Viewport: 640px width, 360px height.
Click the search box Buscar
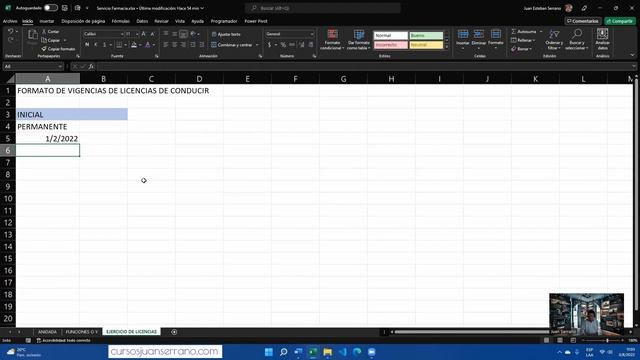pos(322,8)
